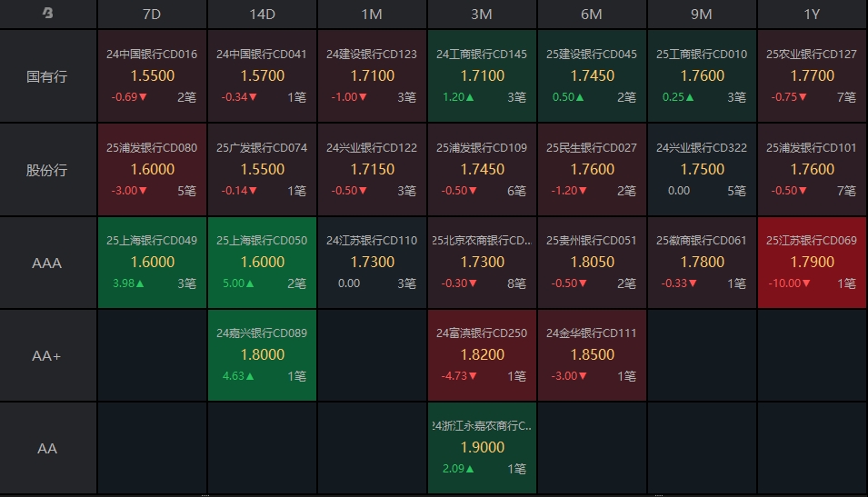Open the 25浦发银行CD080 card
The width and height of the screenshot is (868, 497).
point(152,169)
